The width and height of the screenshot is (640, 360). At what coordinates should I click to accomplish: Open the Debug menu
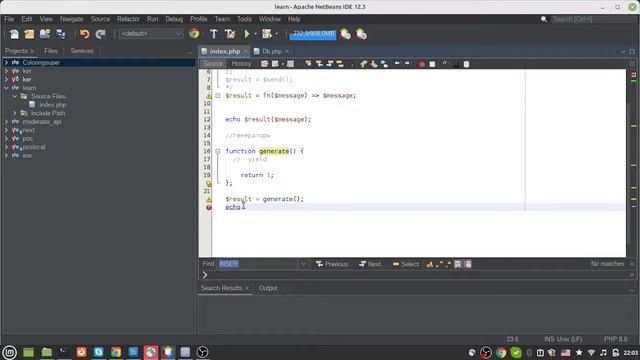click(x=174, y=19)
